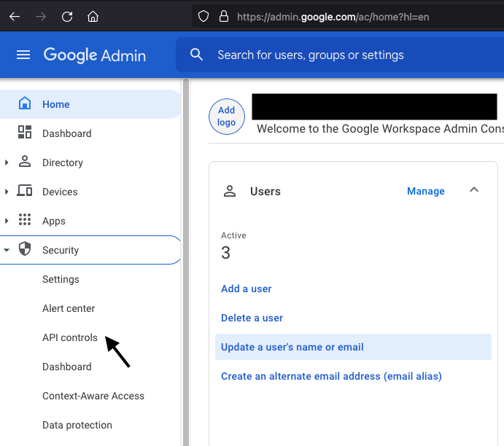Click the Directory person icon
504x446 pixels.
[25, 162]
